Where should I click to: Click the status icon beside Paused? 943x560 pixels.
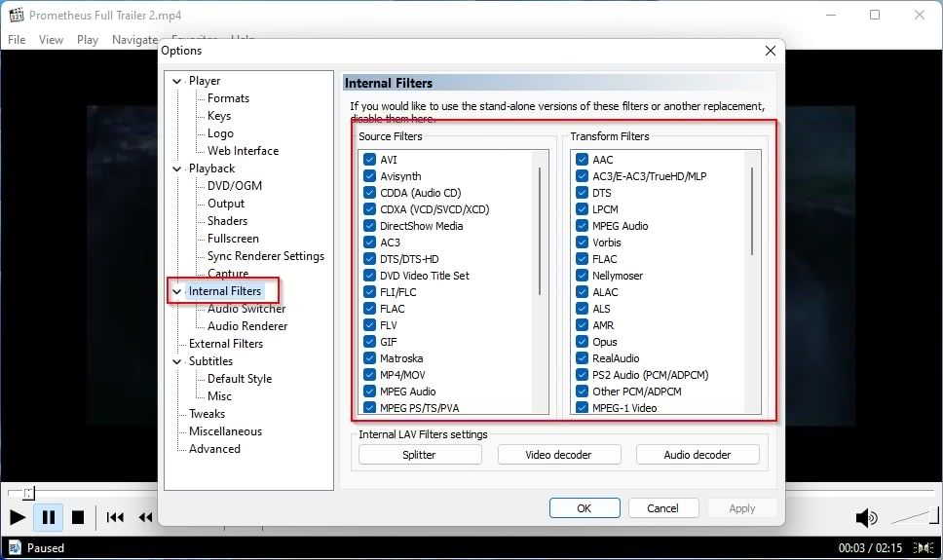point(15,547)
